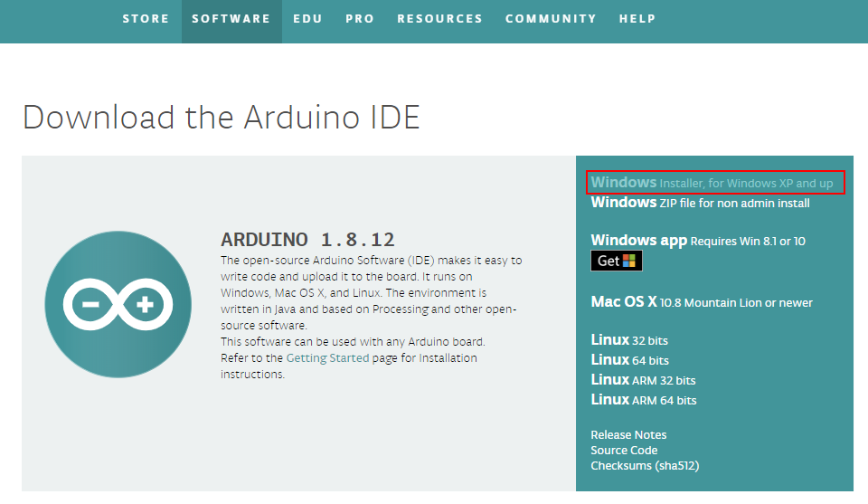Screen dimensions: 868x504
Task: Open the Source Code link
Action: point(624,451)
